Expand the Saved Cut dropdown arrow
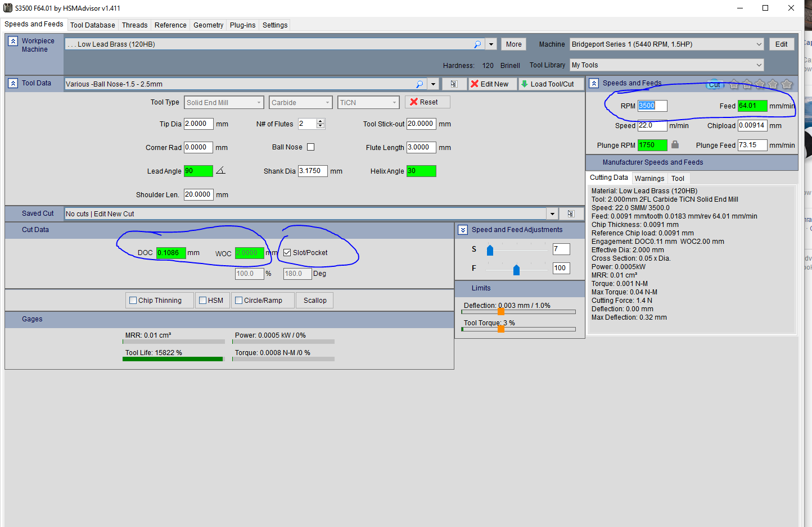812x527 pixels. [x=552, y=214]
